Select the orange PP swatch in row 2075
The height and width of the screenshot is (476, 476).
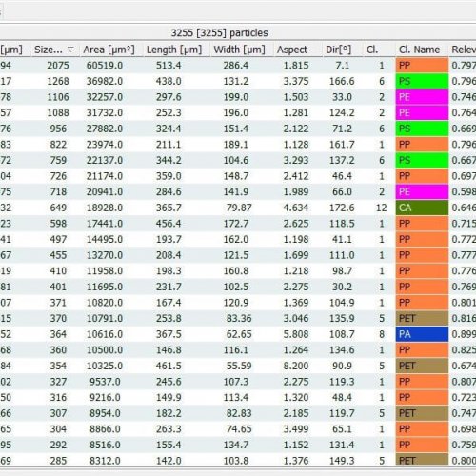(422, 66)
